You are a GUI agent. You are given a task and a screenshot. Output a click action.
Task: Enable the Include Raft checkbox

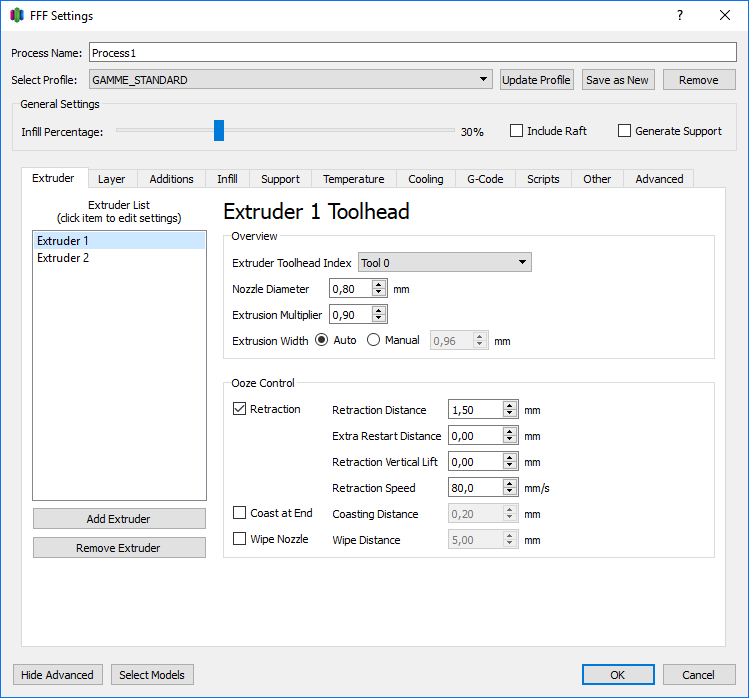[x=517, y=131]
